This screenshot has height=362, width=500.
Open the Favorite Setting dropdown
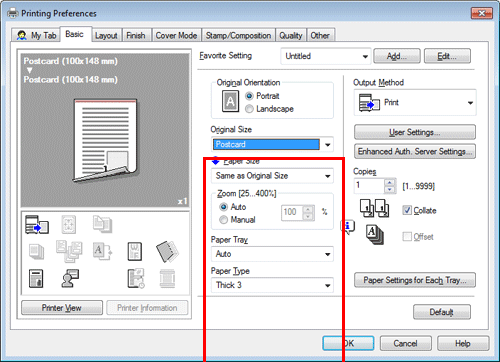(326, 56)
